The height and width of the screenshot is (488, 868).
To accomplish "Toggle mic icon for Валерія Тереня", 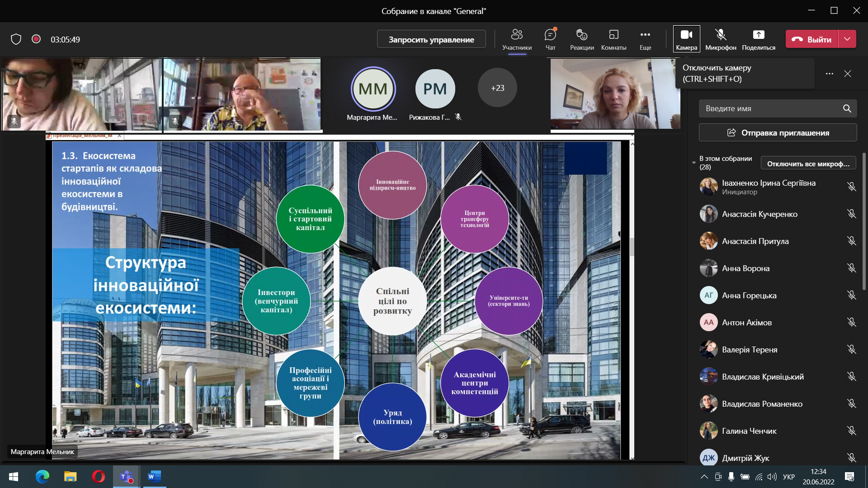I will tap(852, 350).
